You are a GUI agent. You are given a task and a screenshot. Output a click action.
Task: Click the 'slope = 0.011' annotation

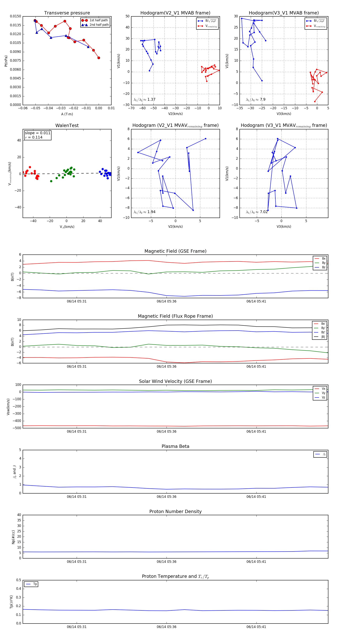(37, 133)
